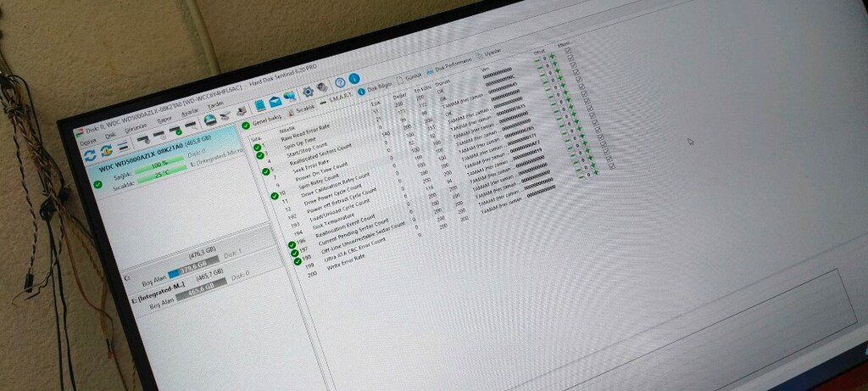Viewport: 868px width, 391px height.
Task: Open the Yardım menu
Action: click(216, 104)
